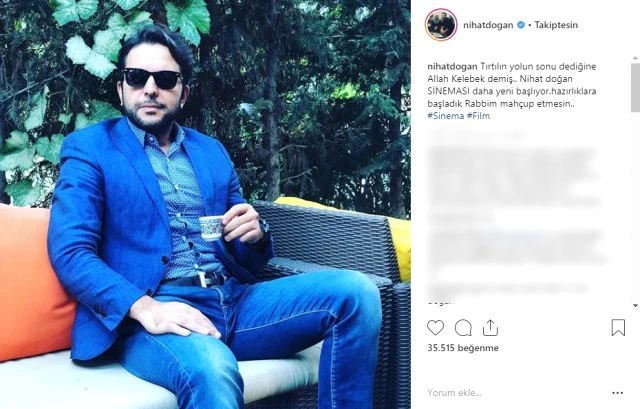The image size is (640, 409).
Task: Save the post with the bookmark icon
Action: pyautogui.click(x=618, y=327)
